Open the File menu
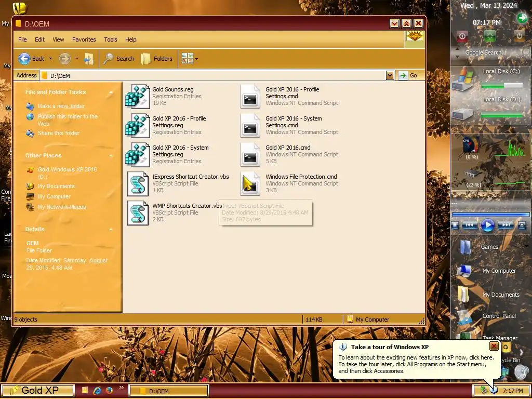 22,39
